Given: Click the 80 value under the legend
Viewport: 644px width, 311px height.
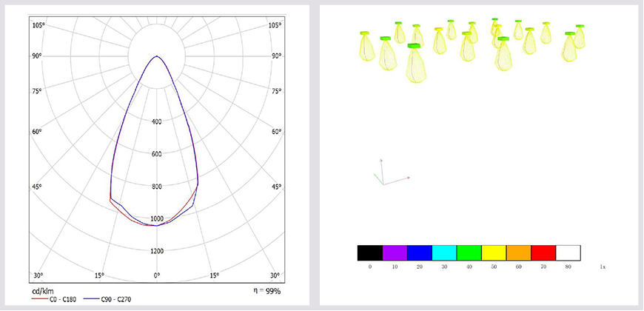Looking at the screenshot, I should point(568,267).
